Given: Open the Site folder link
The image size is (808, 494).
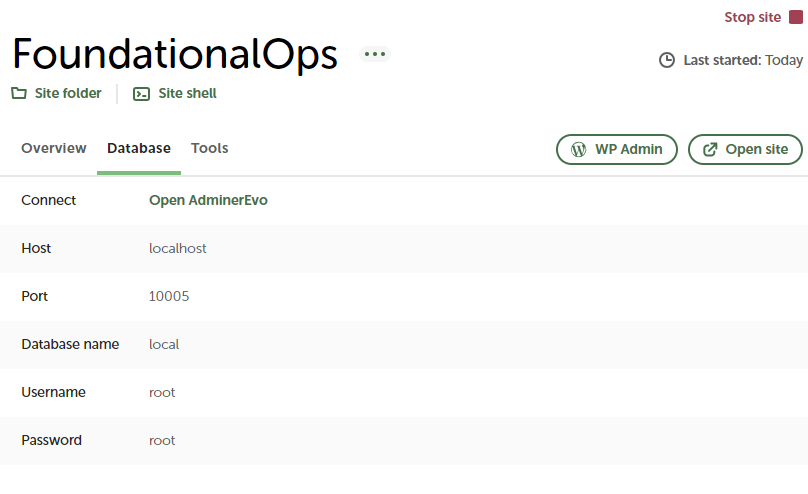Looking at the screenshot, I should (x=68, y=94).
